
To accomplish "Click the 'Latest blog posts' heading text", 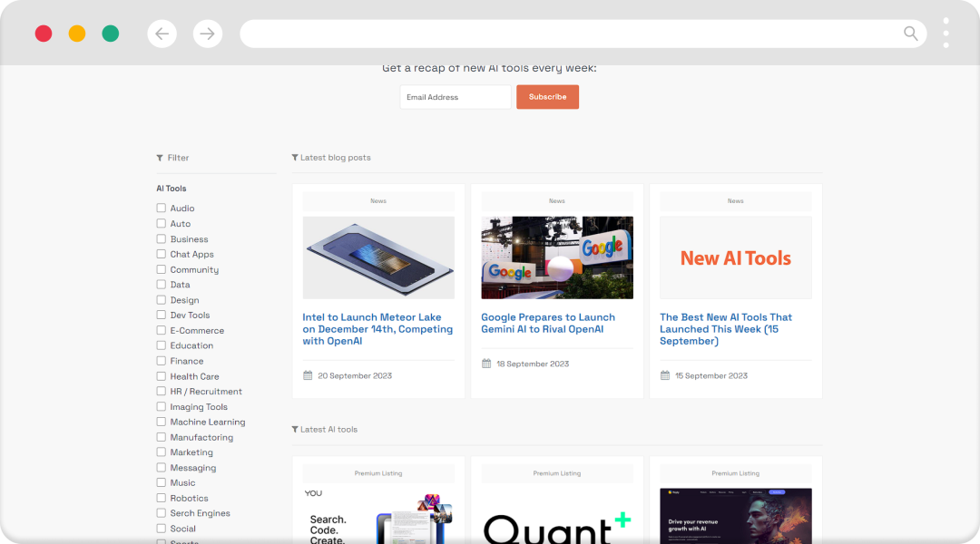I will [x=336, y=158].
